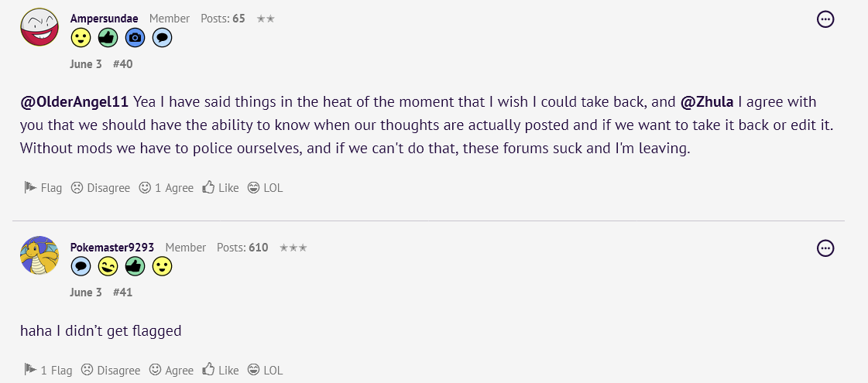The image size is (868, 383).
Task: Open permalink #41 of the post
Action: [x=122, y=292]
